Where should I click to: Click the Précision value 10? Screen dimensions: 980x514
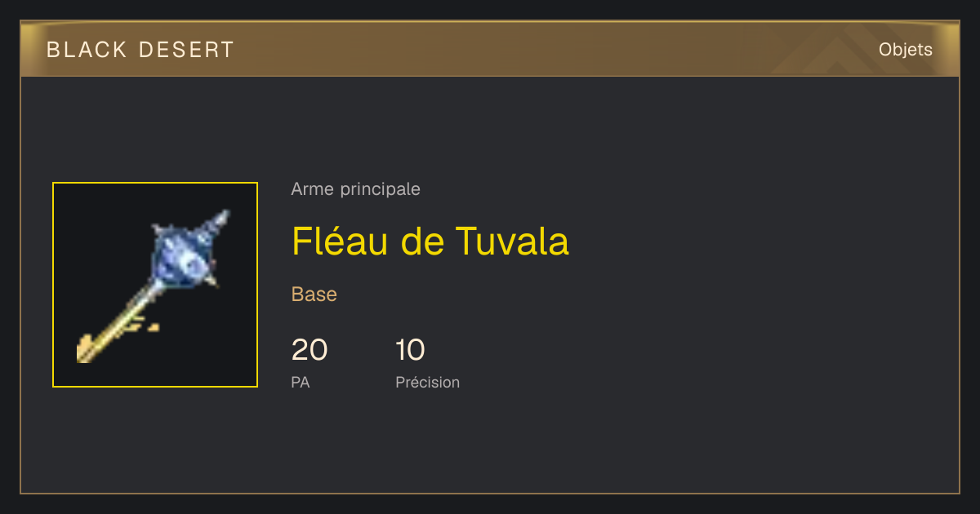coord(410,350)
